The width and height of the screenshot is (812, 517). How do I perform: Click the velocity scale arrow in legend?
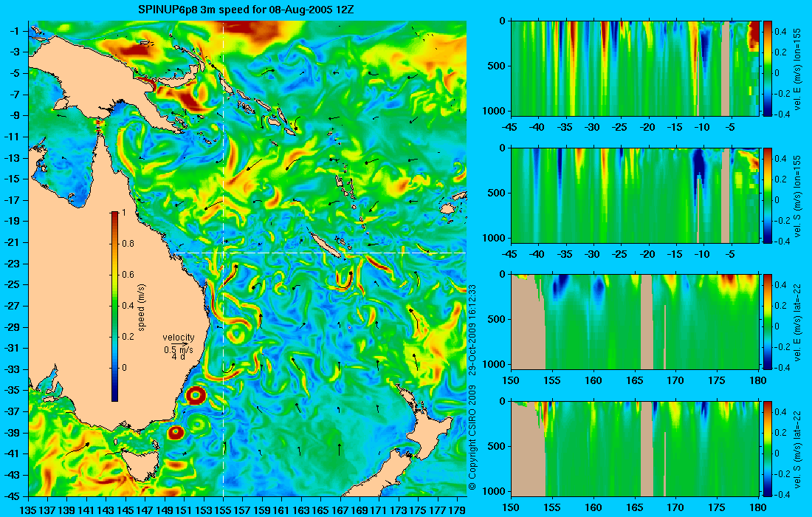coord(180,344)
